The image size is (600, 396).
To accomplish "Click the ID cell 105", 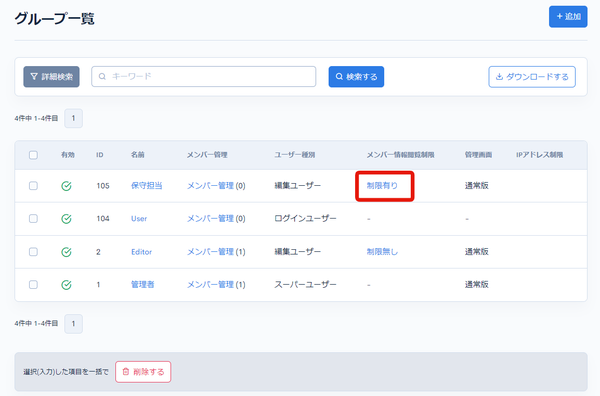I will tap(103, 186).
